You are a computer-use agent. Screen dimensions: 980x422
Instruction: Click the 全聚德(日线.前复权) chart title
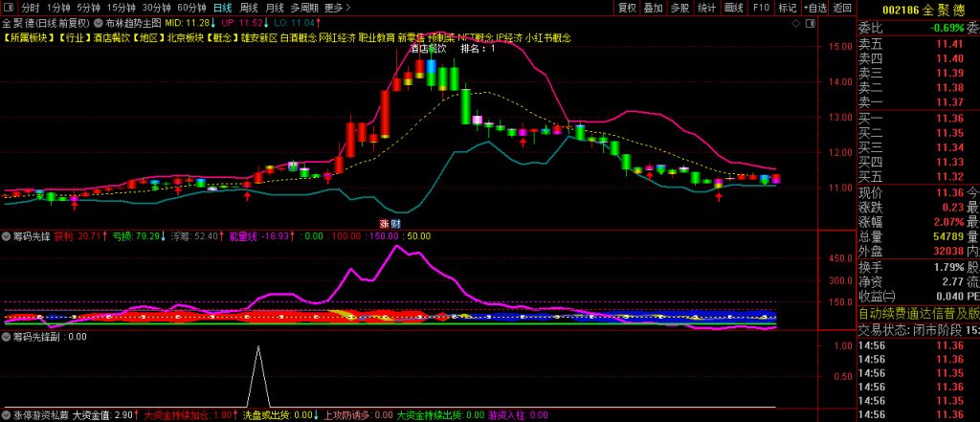[x=47, y=23]
